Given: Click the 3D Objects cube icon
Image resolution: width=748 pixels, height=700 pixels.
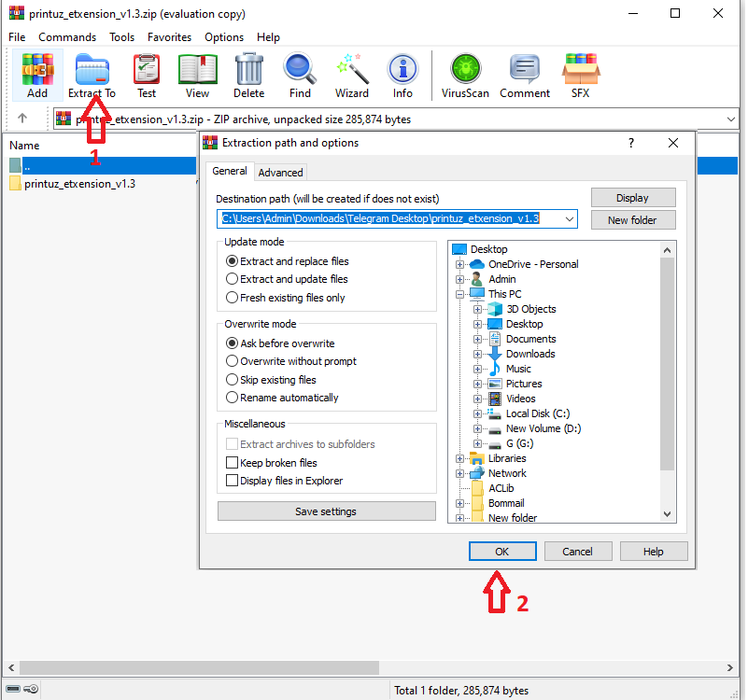Looking at the screenshot, I should point(495,309).
